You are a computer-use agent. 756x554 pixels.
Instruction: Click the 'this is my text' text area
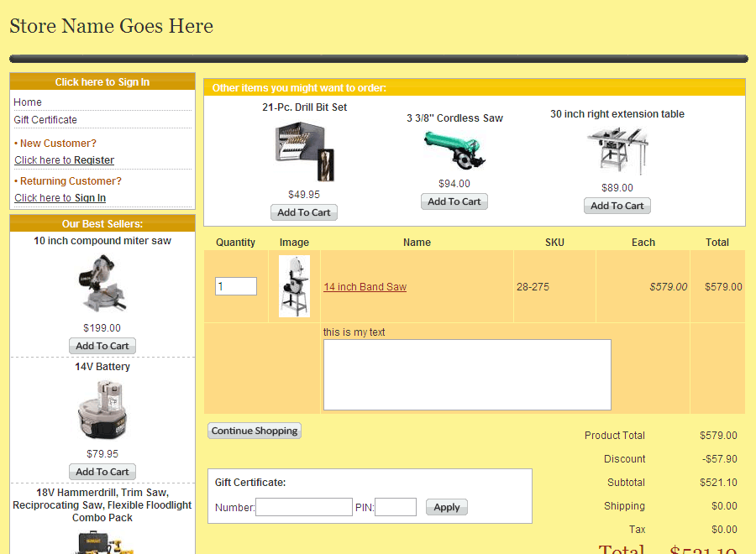pyautogui.click(x=467, y=374)
